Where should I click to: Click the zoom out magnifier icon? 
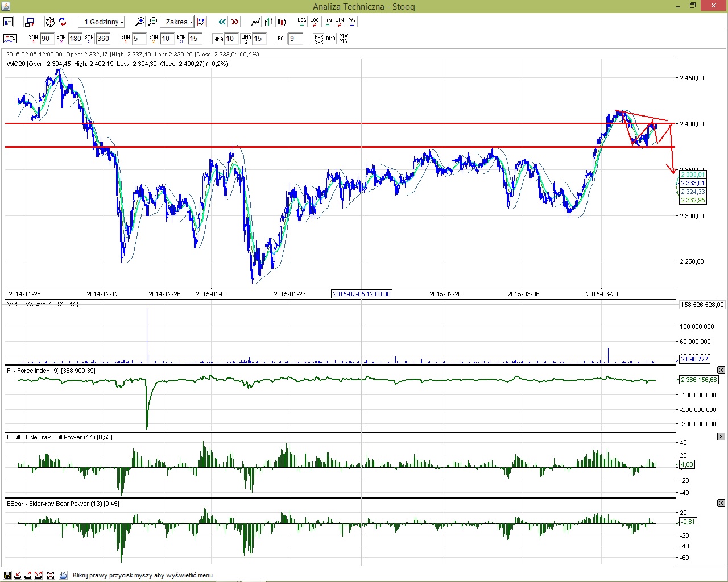[152, 22]
